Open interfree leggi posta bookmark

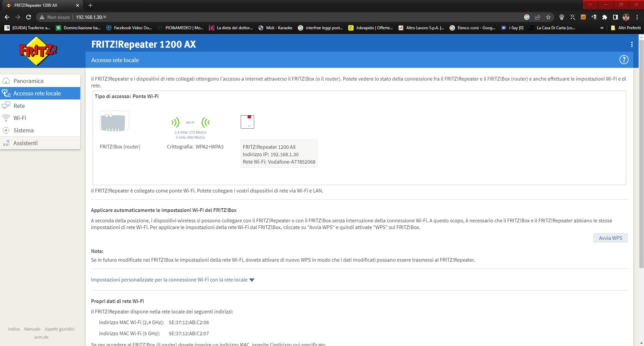pyautogui.click(x=320, y=28)
